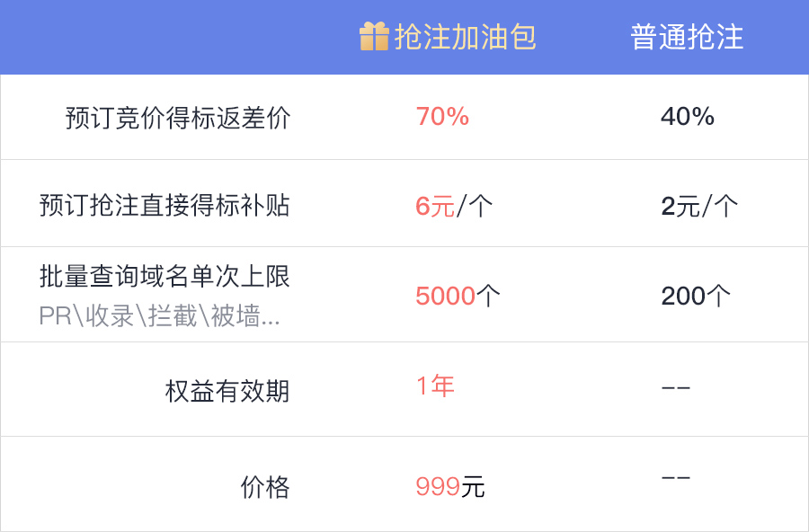
Task: Click the 70% value in red
Action: click(442, 117)
